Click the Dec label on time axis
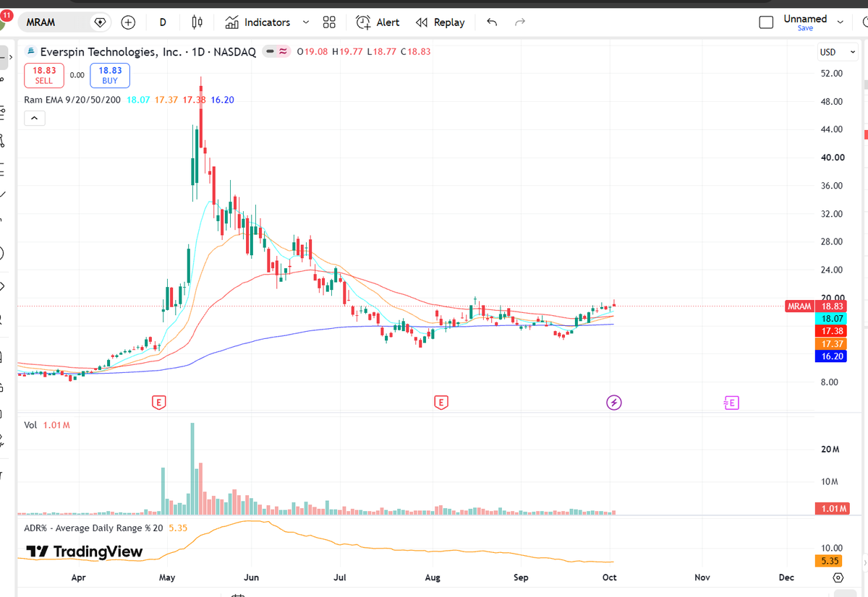This screenshot has height=597, width=868. click(x=786, y=577)
